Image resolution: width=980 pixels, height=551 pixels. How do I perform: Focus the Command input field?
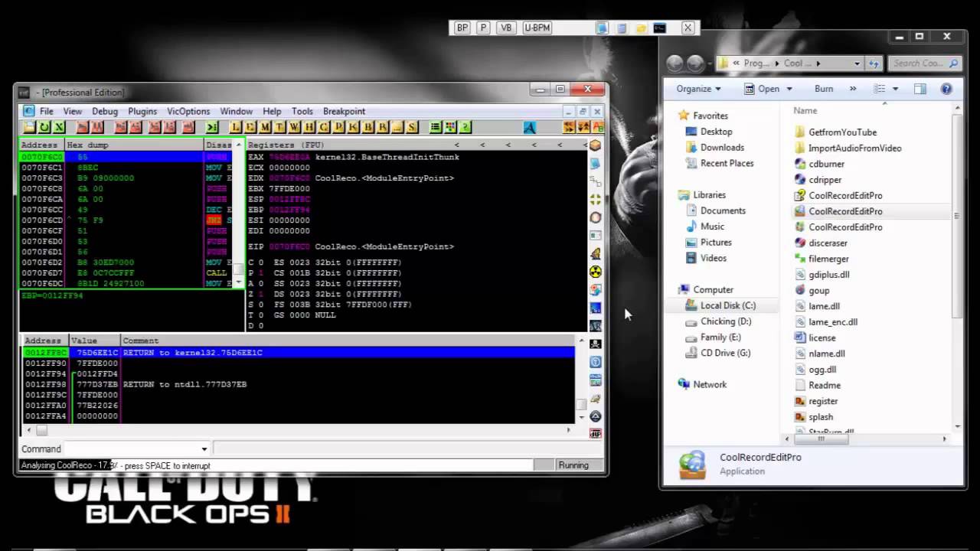pos(131,449)
